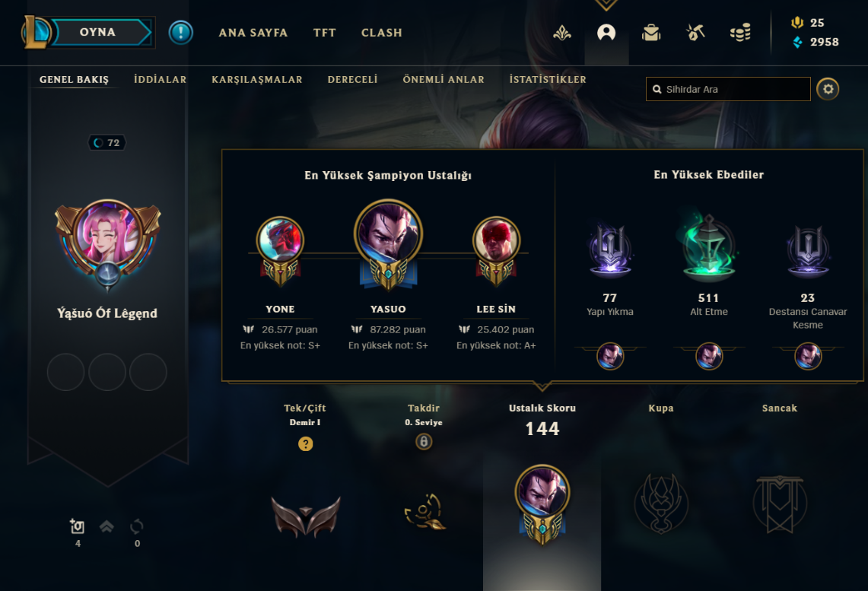Open the Collection backpack icon
Screen dimensions: 868x591
click(x=651, y=33)
